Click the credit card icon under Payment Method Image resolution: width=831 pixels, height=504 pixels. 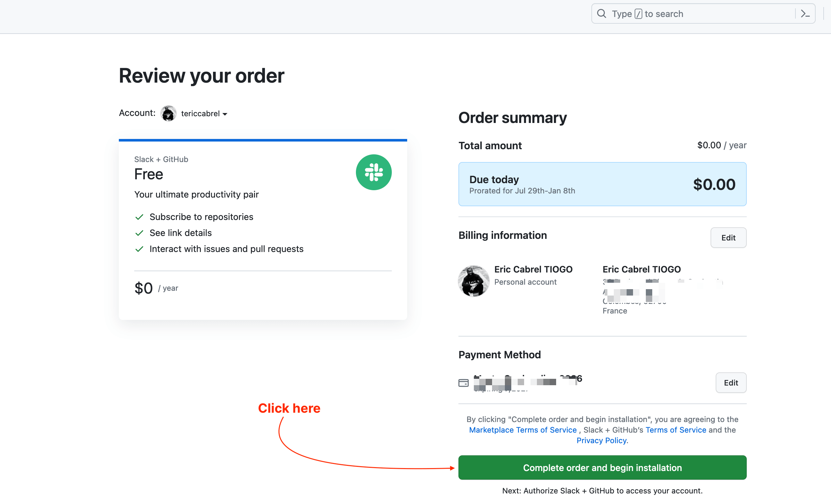click(464, 383)
